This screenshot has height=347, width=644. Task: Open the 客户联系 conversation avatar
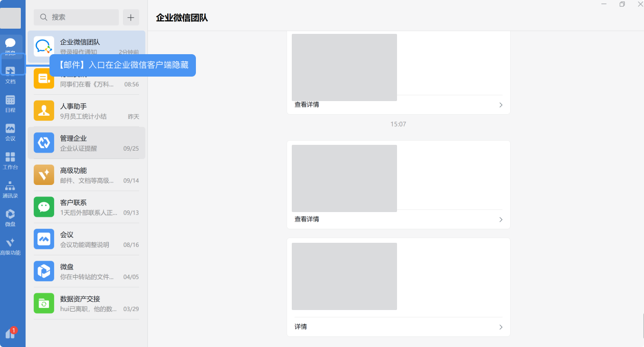pos(44,207)
